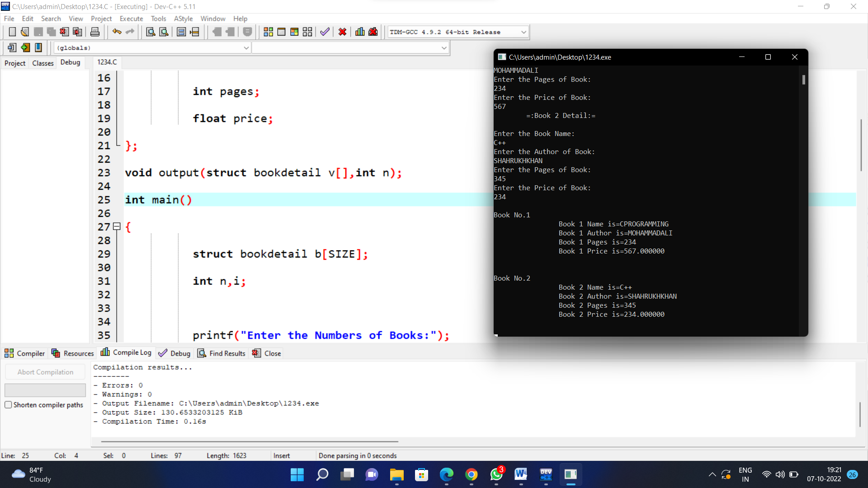The image size is (868, 488).
Task: Enable the Shorten compiler paths checkbox
Action: (x=8, y=405)
